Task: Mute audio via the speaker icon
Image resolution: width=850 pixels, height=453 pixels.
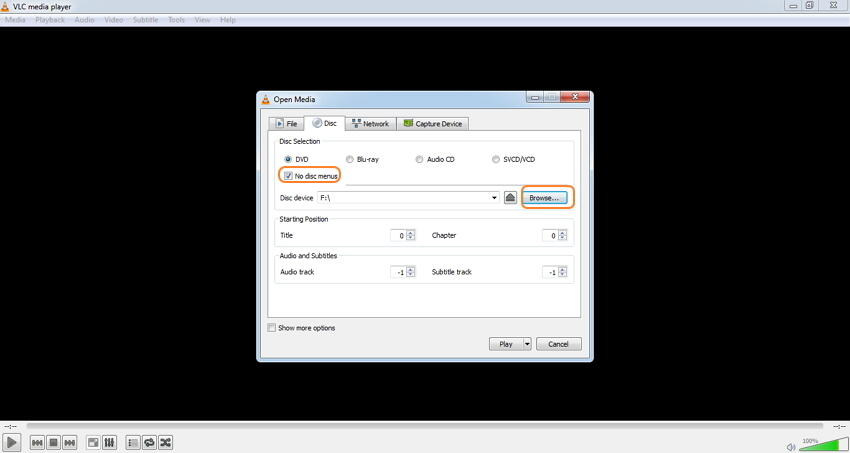Action: [791, 447]
